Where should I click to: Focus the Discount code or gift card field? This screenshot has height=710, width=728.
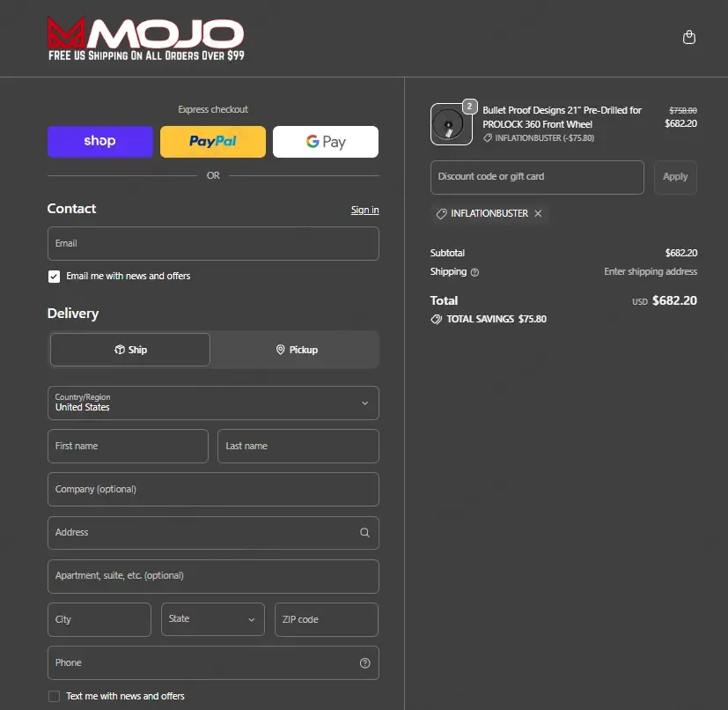coord(537,177)
